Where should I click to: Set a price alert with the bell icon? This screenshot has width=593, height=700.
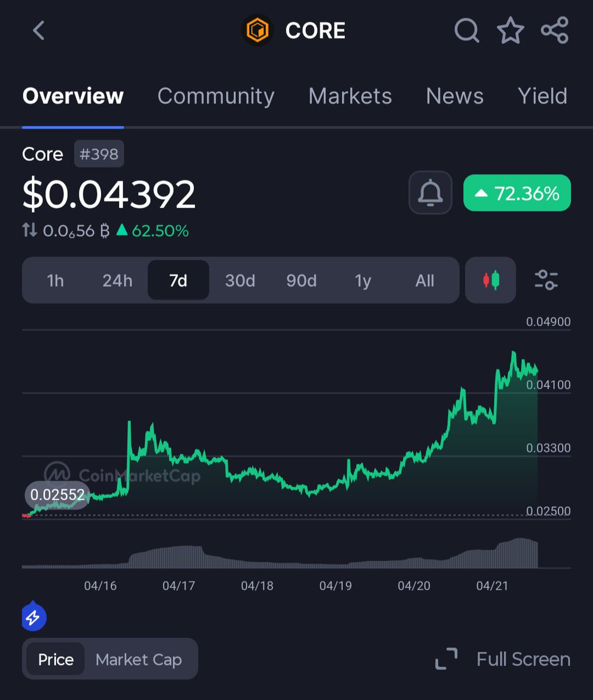[430, 193]
